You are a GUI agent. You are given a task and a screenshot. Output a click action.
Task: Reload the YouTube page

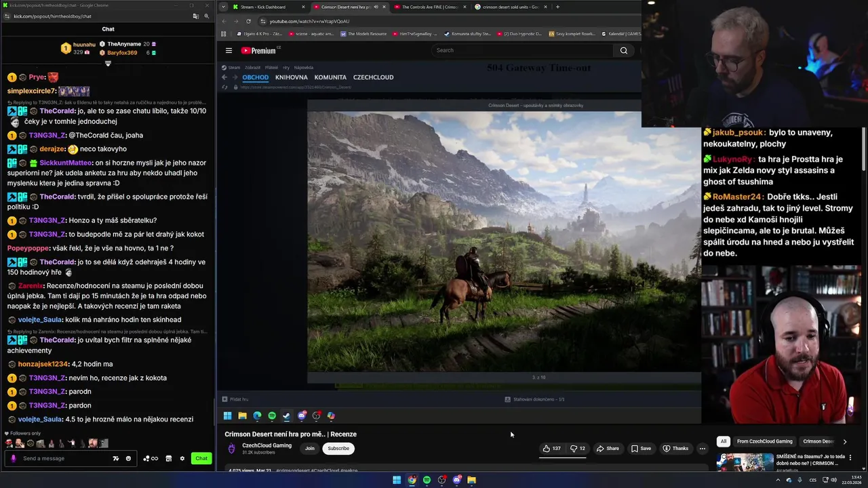pos(248,21)
